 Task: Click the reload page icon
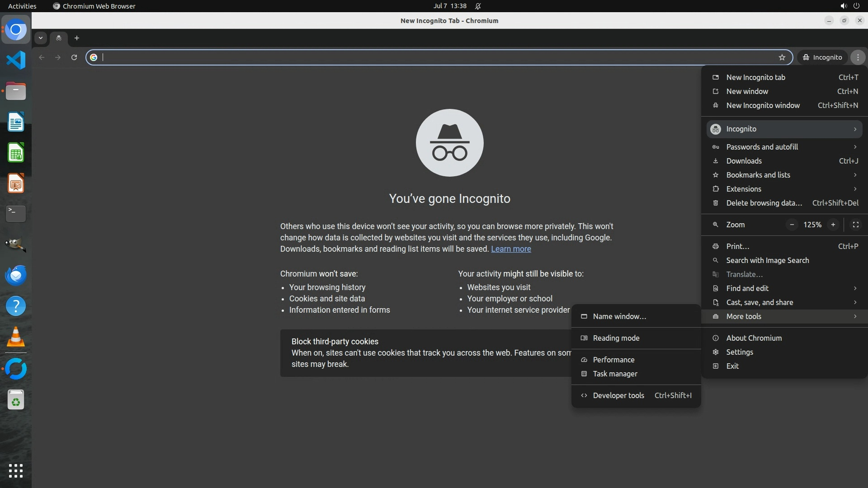74,57
